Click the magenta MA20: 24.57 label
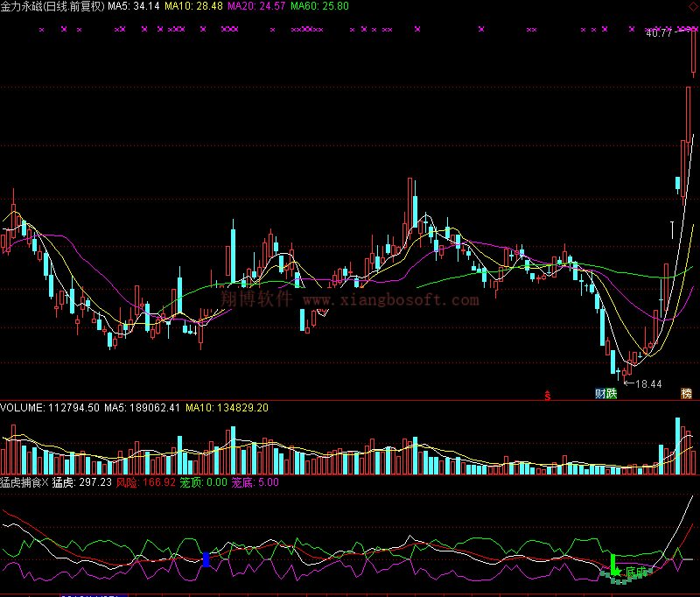 256,6
